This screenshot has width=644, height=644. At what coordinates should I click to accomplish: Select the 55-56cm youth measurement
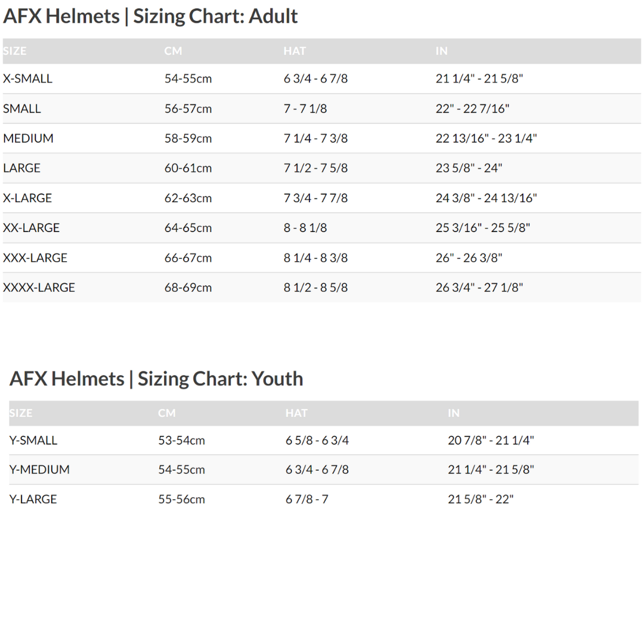181,499
